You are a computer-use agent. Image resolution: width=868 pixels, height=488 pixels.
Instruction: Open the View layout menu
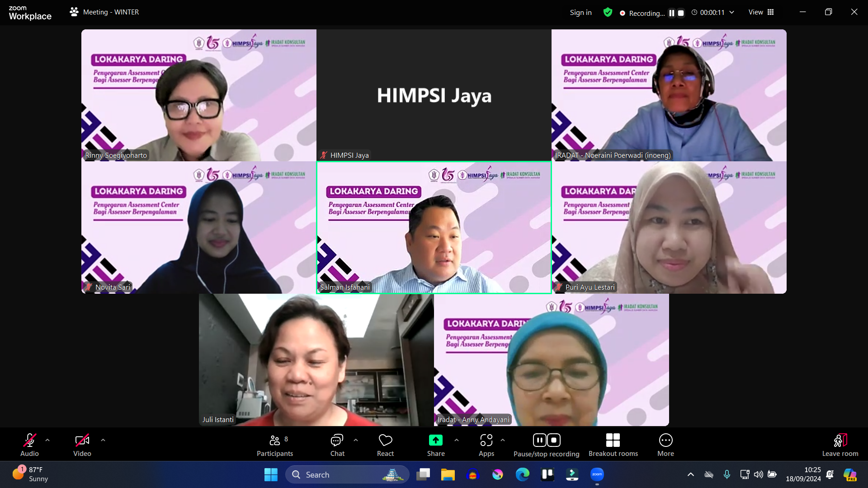(761, 12)
